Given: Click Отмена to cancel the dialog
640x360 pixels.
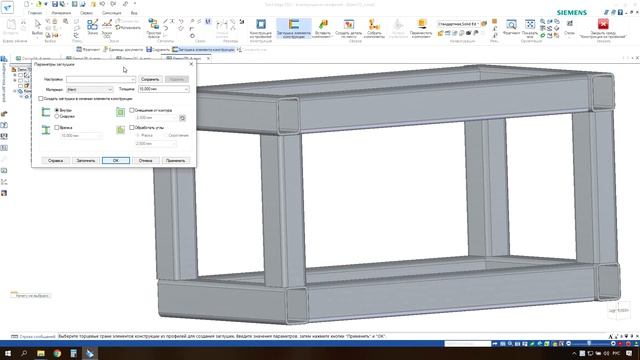Looking at the screenshot, I should (x=146, y=160).
